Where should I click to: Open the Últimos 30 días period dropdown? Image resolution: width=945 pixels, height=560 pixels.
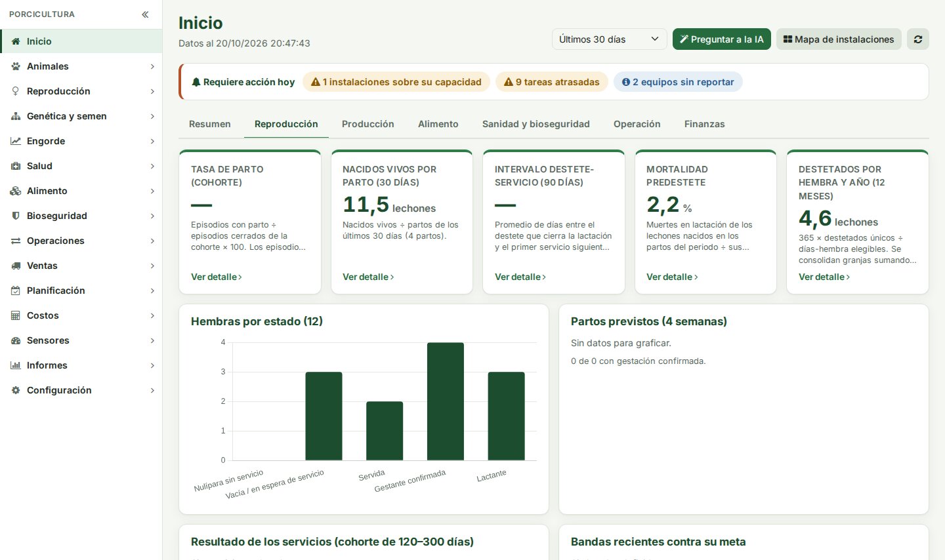[609, 39]
